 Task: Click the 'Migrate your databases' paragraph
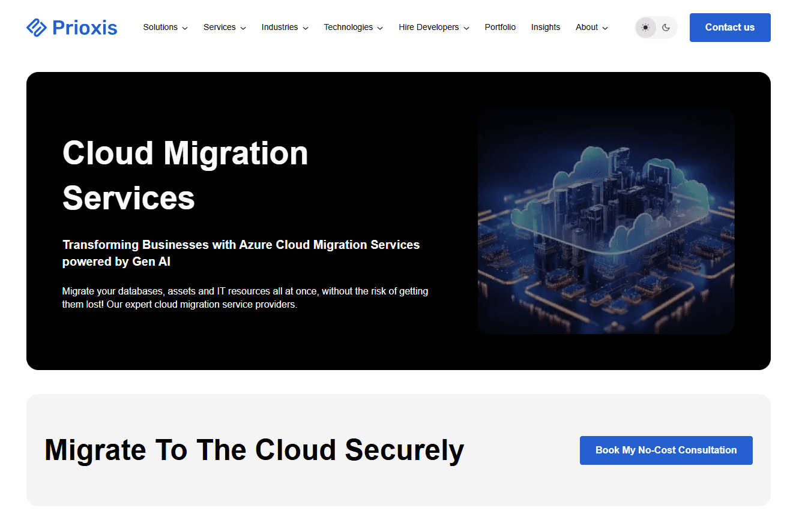pyautogui.click(x=245, y=297)
